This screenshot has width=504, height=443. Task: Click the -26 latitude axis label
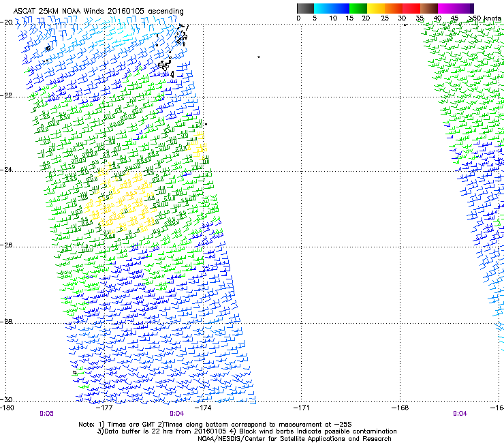pyautogui.click(x=6, y=245)
